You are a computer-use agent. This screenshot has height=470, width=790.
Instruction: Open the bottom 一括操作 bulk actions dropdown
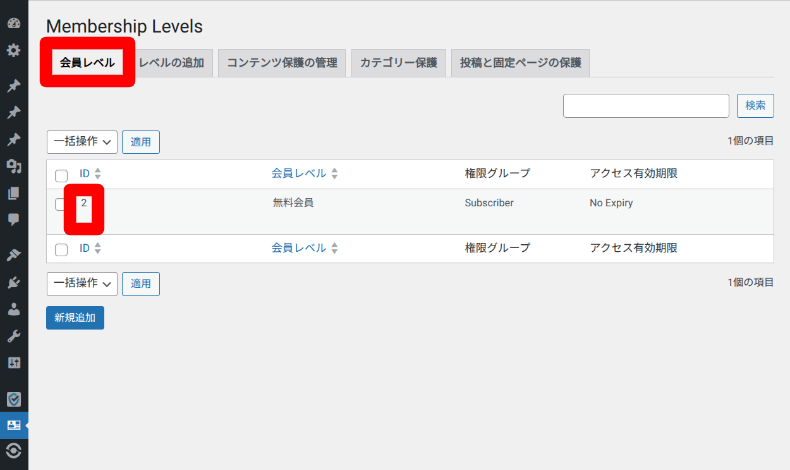coord(82,284)
